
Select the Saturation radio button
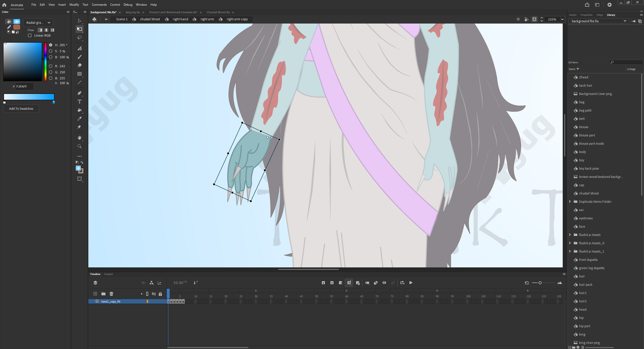coord(51,51)
